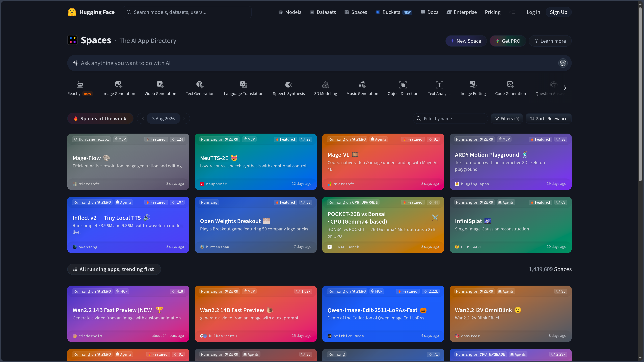The image size is (644, 362).
Task: Like the Qwen-Image-Edit-2511-LoRAs-Fast heart counter
Action: [431, 291]
